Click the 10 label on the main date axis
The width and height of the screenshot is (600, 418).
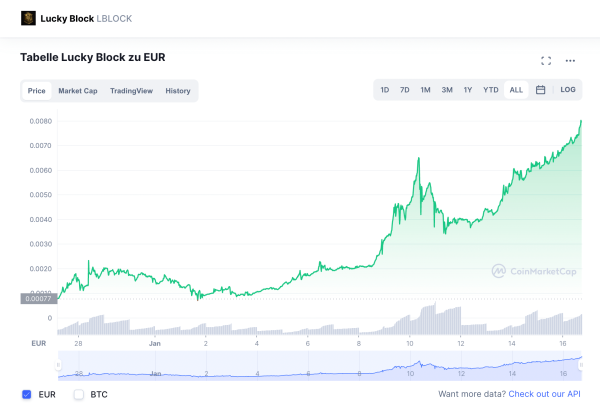[409, 343]
